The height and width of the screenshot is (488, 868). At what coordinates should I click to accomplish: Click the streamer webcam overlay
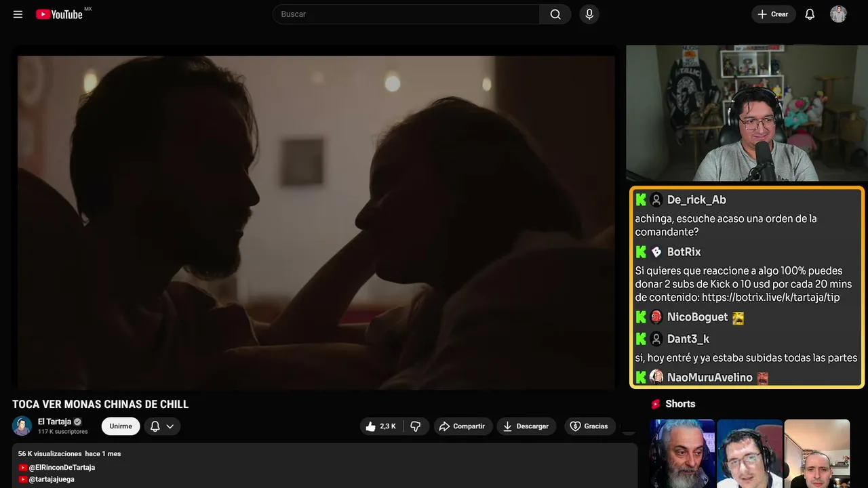click(x=747, y=113)
